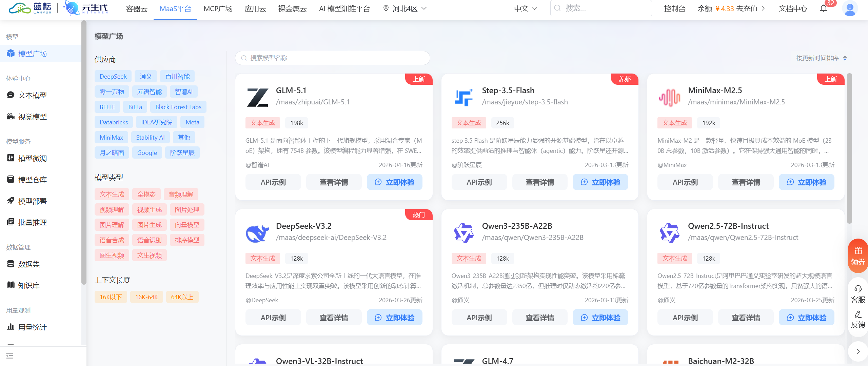Focus the top 搜索 search box
Viewport: 868px width, 366px height.
tap(601, 8)
